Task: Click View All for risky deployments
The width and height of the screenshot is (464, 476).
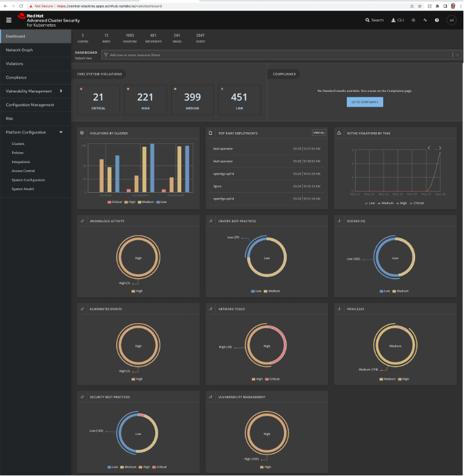Action: (318, 132)
